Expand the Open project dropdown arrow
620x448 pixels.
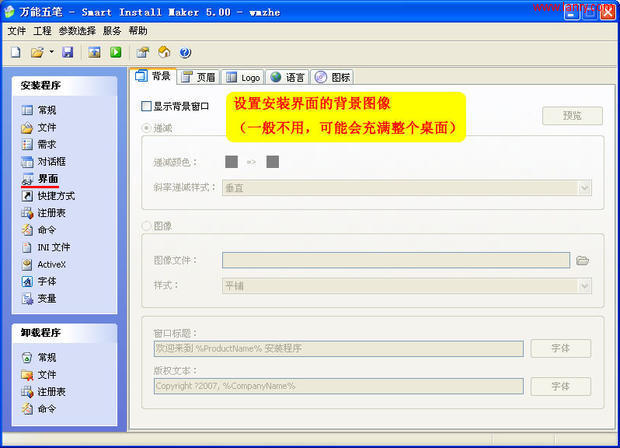(x=51, y=52)
